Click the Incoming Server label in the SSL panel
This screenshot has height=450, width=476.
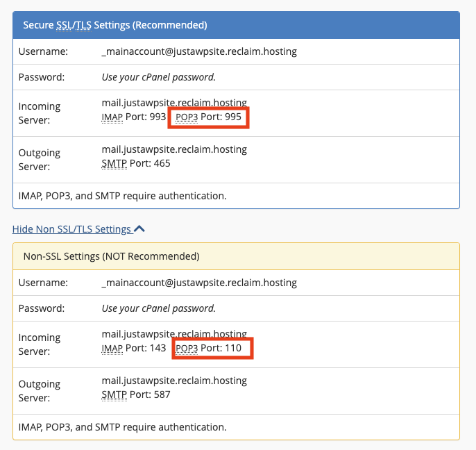point(40,113)
